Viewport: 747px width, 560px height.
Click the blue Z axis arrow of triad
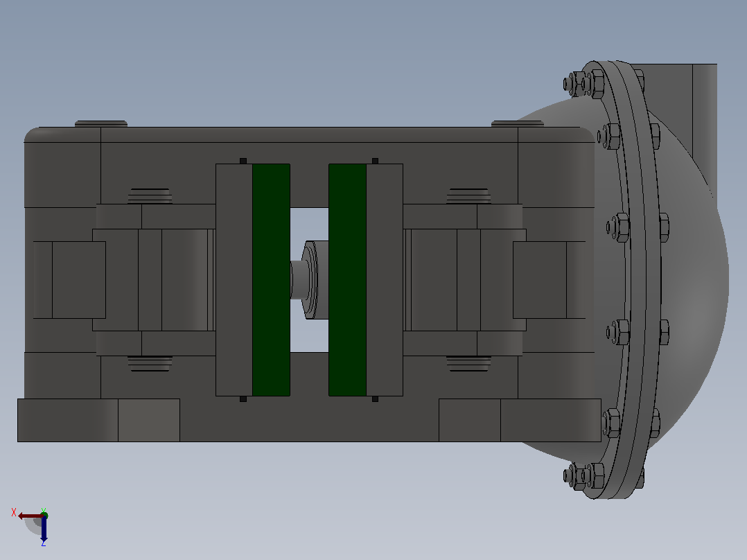(44, 529)
